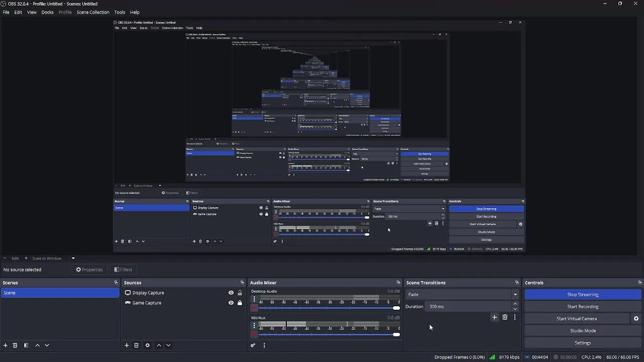The image size is (644, 362).
Task: Hide the Game Capture source
Action: [x=231, y=303]
